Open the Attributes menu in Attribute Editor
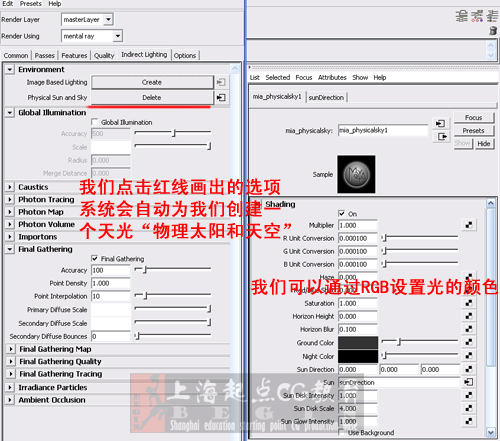The width and height of the screenshot is (500, 441). tap(332, 77)
